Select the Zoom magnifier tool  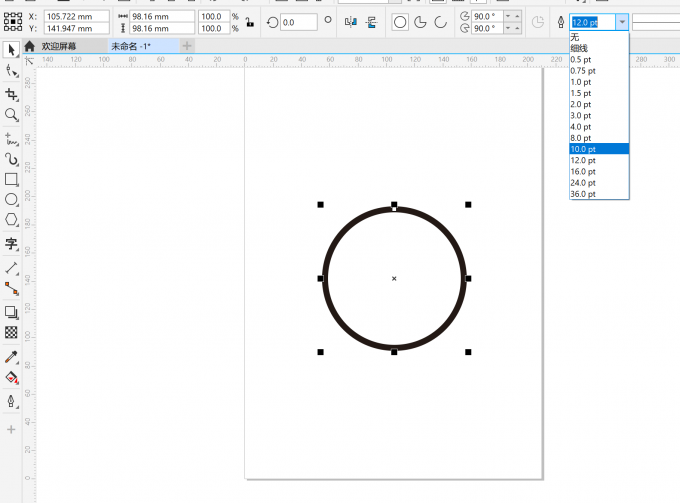pos(11,115)
